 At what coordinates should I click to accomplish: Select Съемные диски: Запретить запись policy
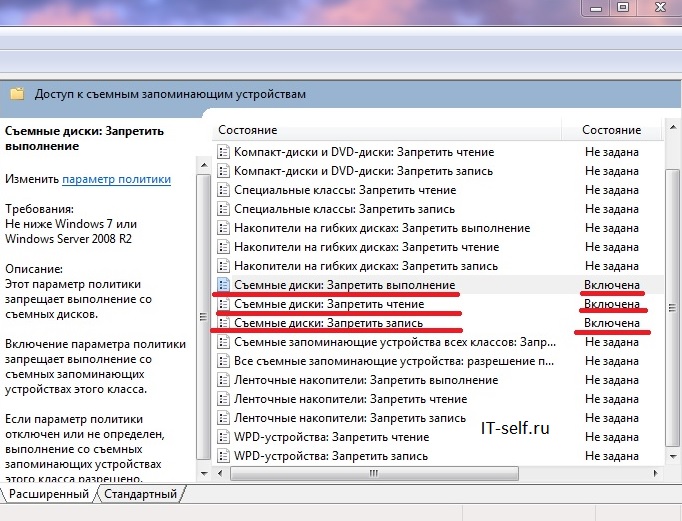328,323
